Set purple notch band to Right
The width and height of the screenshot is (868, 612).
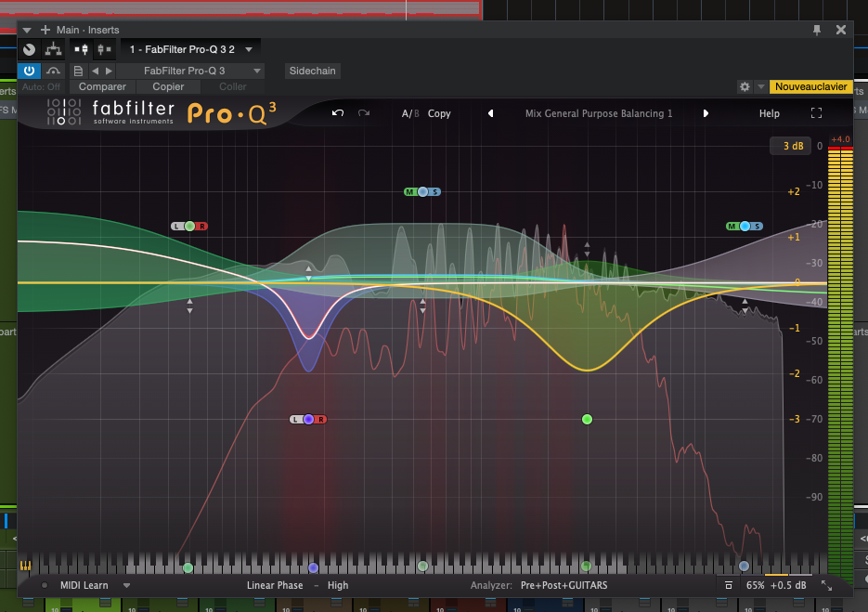click(x=320, y=419)
